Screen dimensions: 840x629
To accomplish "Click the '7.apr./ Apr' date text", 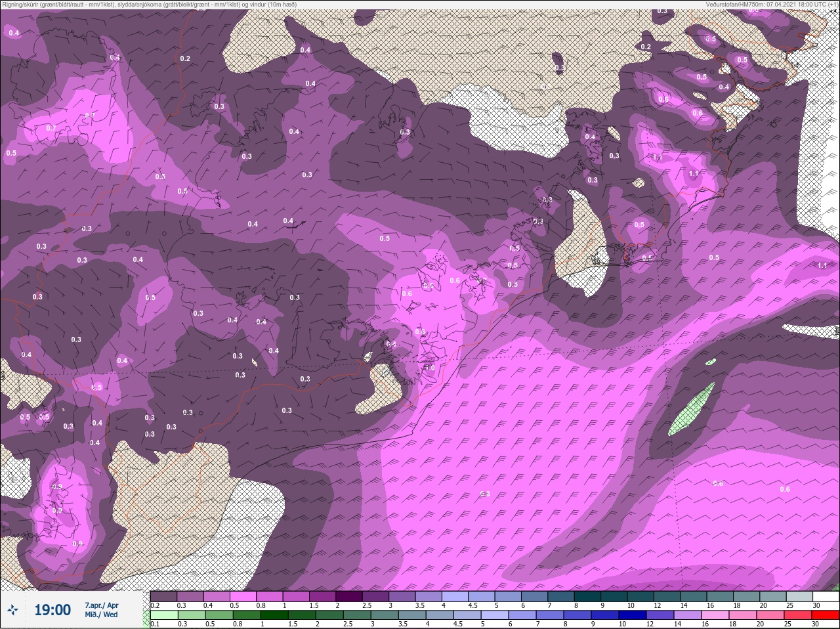I will 102,605.
